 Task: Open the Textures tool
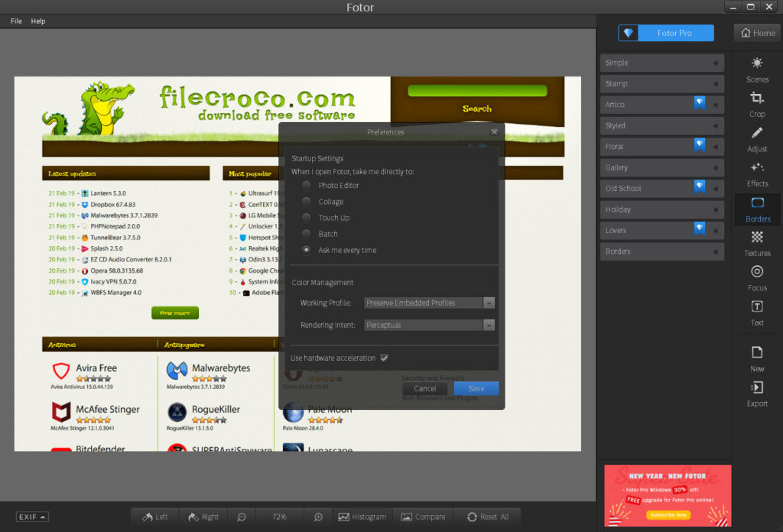pyautogui.click(x=757, y=244)
